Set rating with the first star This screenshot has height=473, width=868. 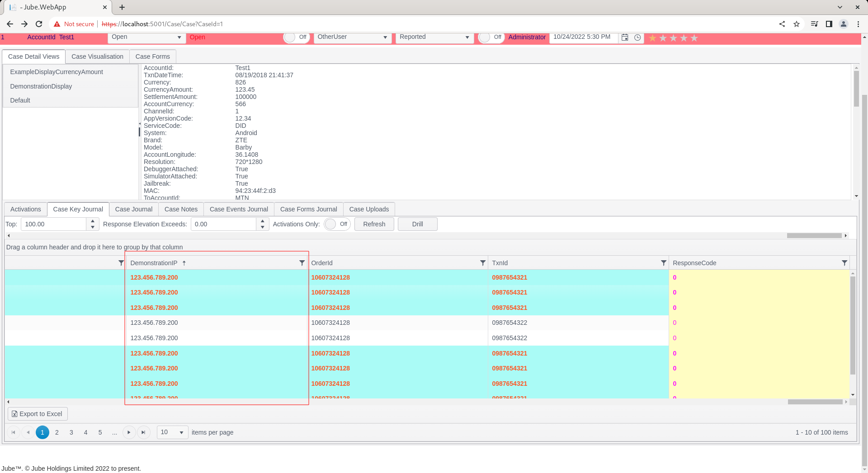click(x=653, y=38)
